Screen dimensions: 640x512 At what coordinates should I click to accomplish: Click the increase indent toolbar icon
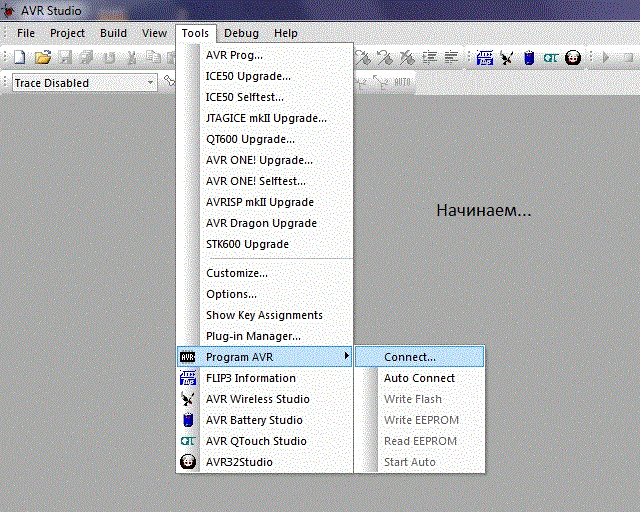429,58
